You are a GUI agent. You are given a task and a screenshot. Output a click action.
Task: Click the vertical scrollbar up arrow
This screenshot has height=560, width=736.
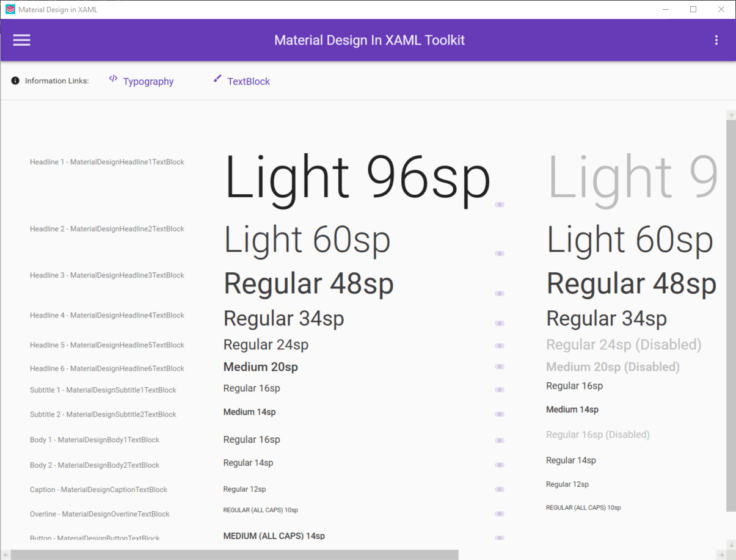point(731,115)
